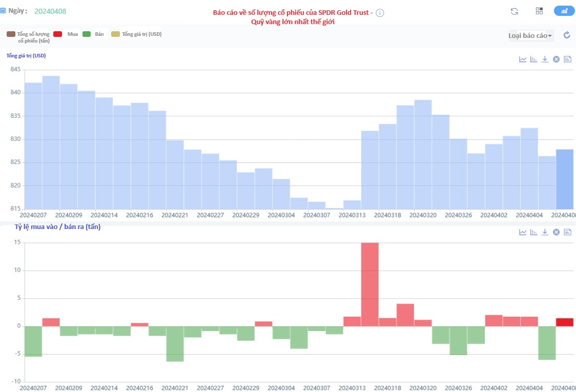Viewport: 576px width, 392px height.
Task: Click the info icon next to the report title
Action: tap(380, 13)
